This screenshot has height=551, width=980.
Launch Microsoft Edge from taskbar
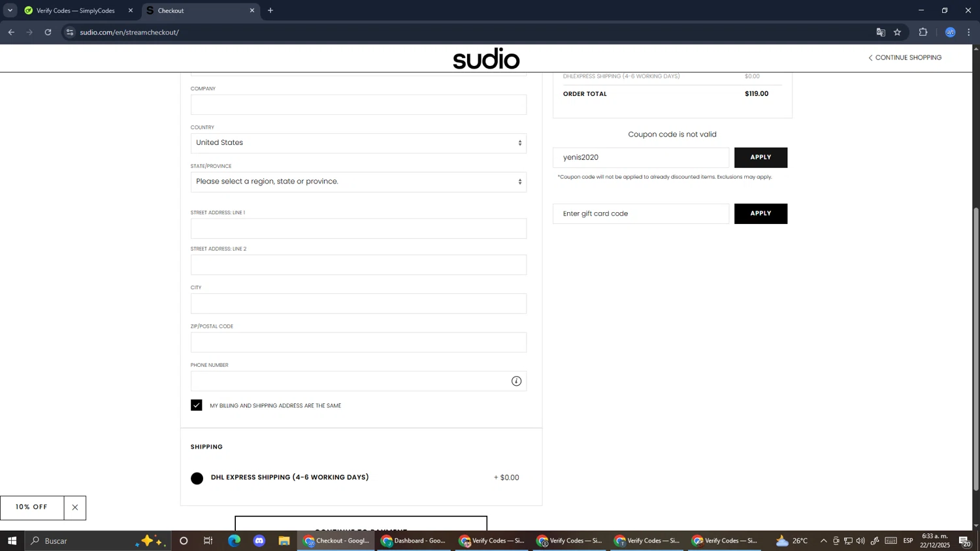click(234, 541)
